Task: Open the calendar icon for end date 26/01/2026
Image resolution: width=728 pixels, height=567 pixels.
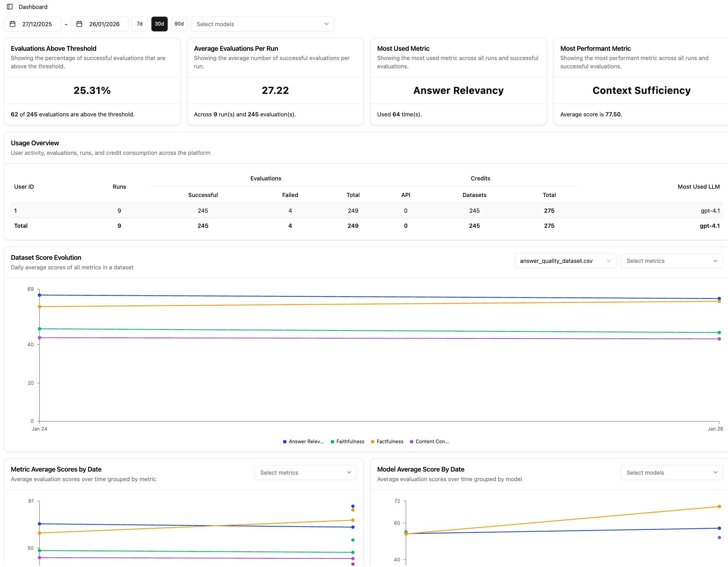Action: [79, 24]
